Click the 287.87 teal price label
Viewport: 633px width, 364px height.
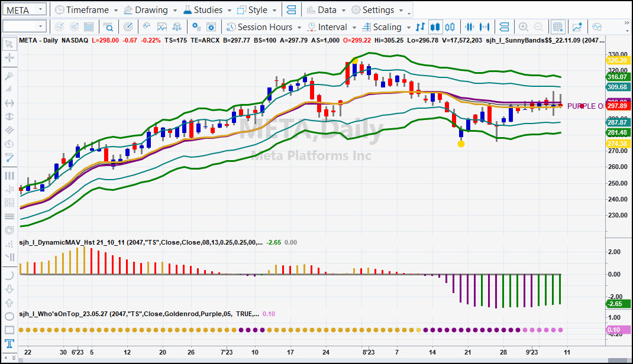click(x=617, y=122)
